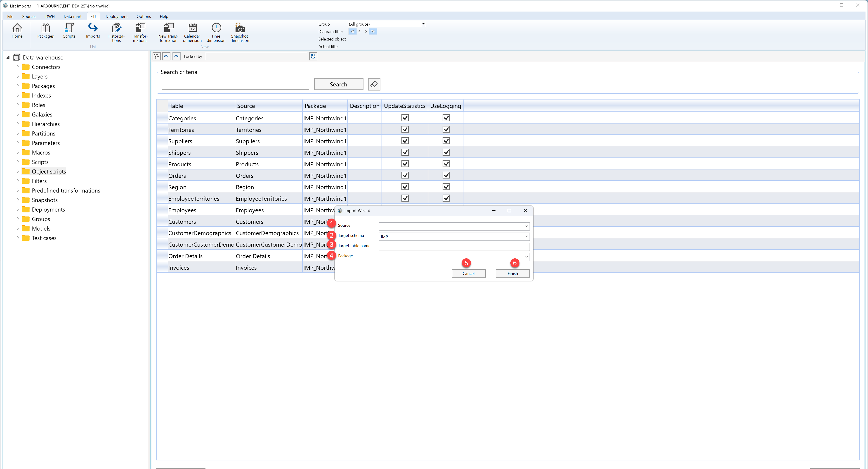The height and width of the screenshot is (469, 868).
Task: Toggle UpdateStatistics for Shippers row
Action: 405,152
